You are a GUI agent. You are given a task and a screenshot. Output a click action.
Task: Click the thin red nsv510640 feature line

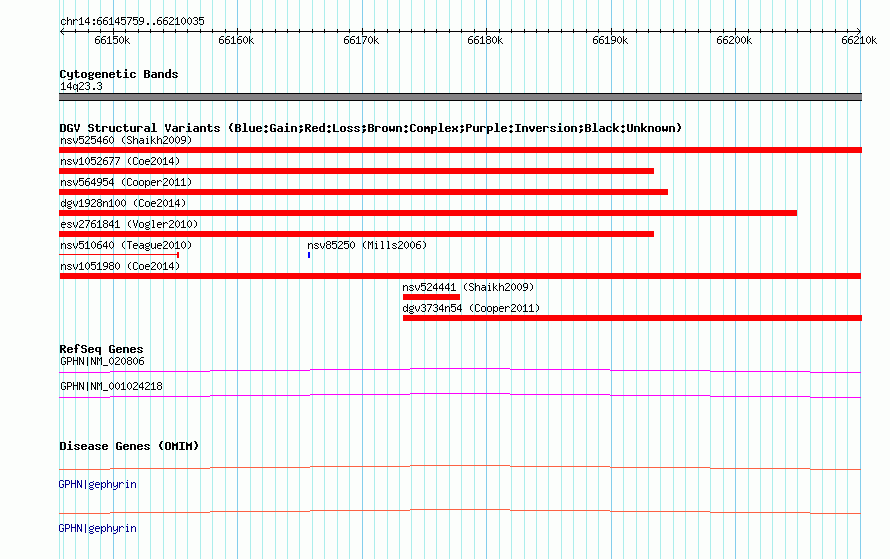119,255
